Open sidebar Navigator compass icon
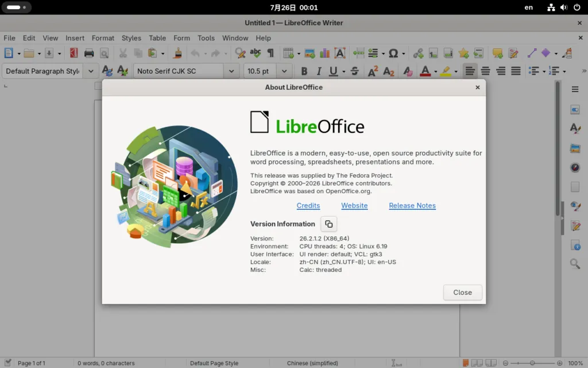Image resolution: width=588 pixels, height=368 pixels. point(575,167)
